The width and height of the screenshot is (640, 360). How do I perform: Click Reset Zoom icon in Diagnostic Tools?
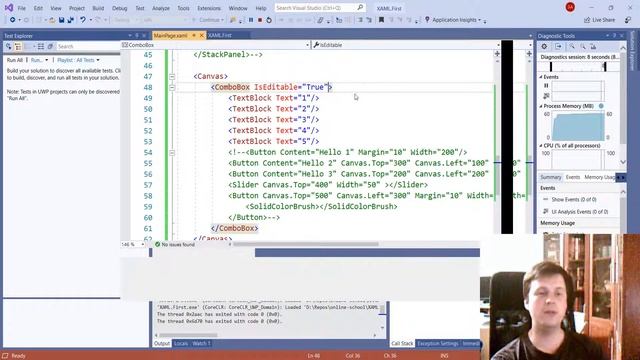coord(593,47)
